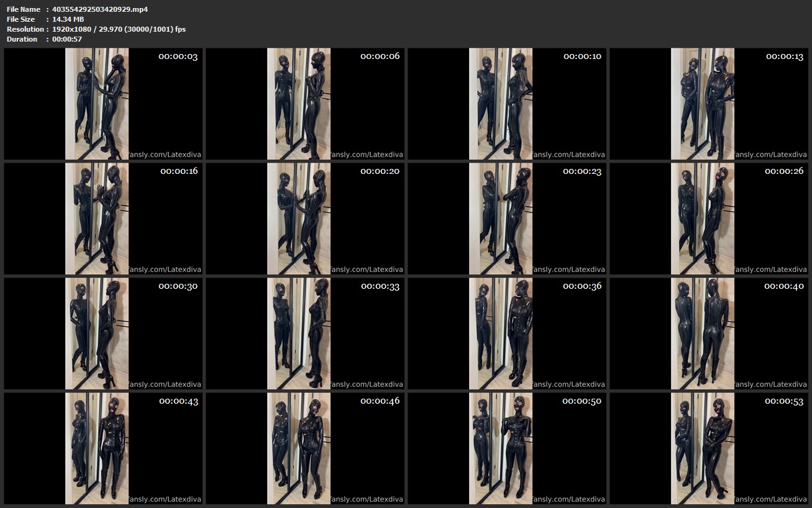Click the 'File Size' label
812x508 pixels.
point(22,19)
